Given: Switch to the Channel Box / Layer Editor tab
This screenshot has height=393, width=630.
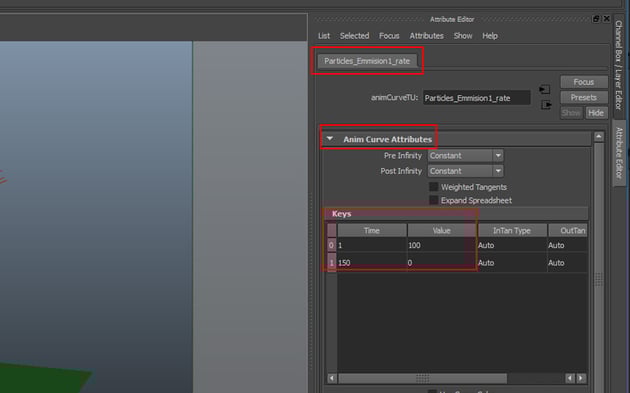Looking at the screenshot, I should (619, 65).
